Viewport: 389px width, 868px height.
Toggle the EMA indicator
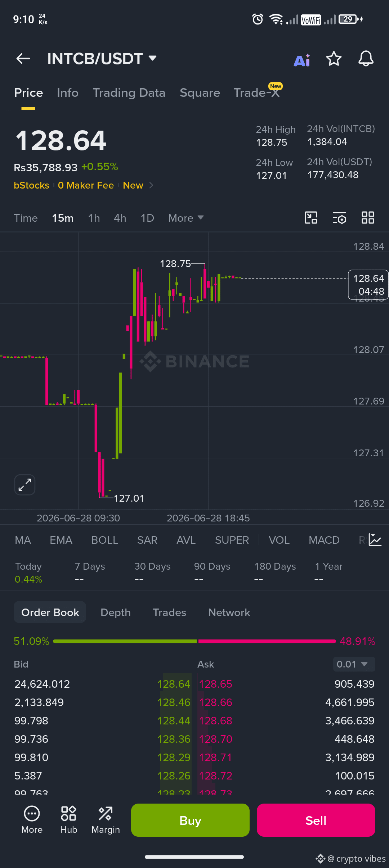[x=61, y=540]
